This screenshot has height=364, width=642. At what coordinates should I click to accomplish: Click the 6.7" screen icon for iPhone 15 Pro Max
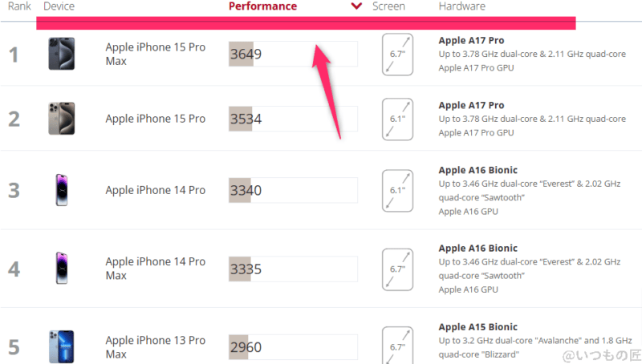pyautogui.click(x=397, y=55)
